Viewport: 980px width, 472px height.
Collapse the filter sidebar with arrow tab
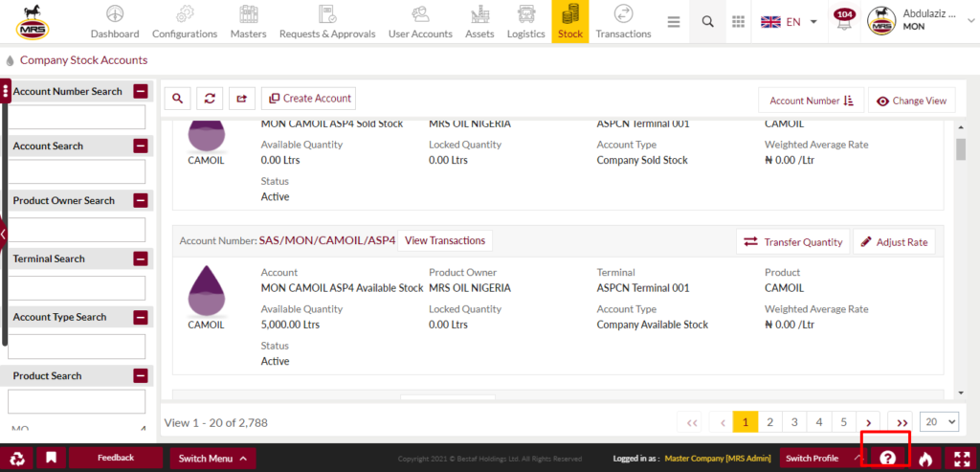click(x=3, y=235)
